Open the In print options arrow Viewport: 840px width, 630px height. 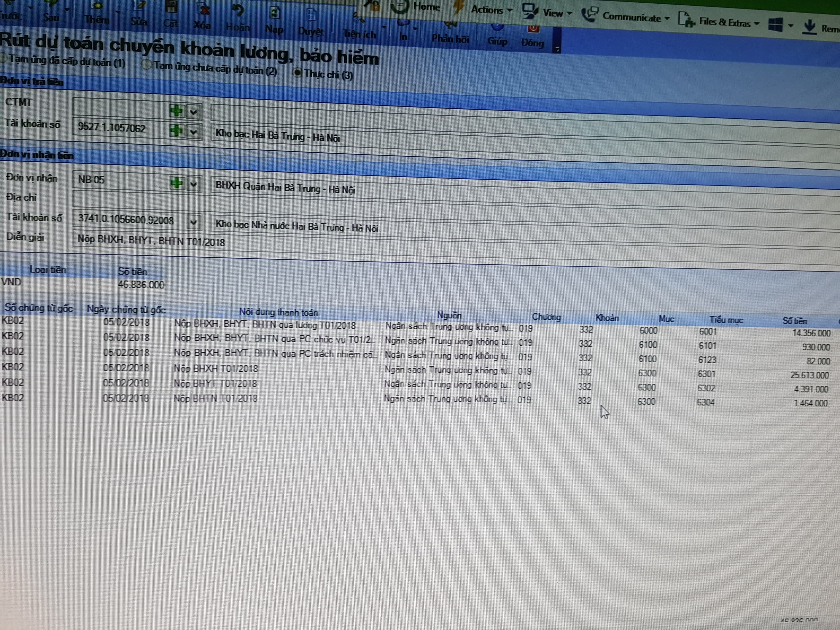point(415,29)
